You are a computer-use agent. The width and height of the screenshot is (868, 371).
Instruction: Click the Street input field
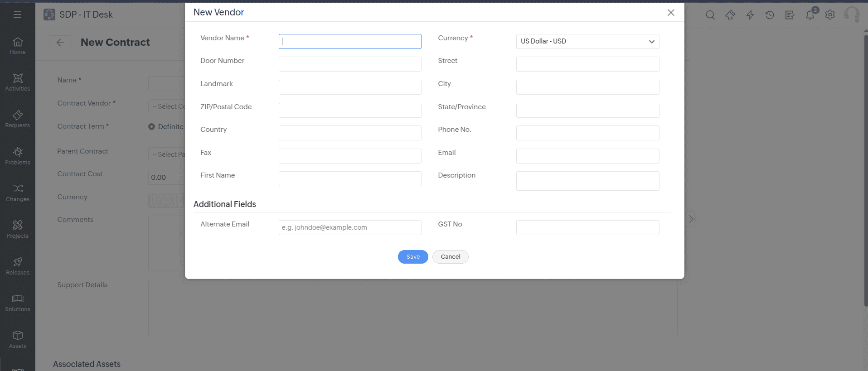point(587,64)
